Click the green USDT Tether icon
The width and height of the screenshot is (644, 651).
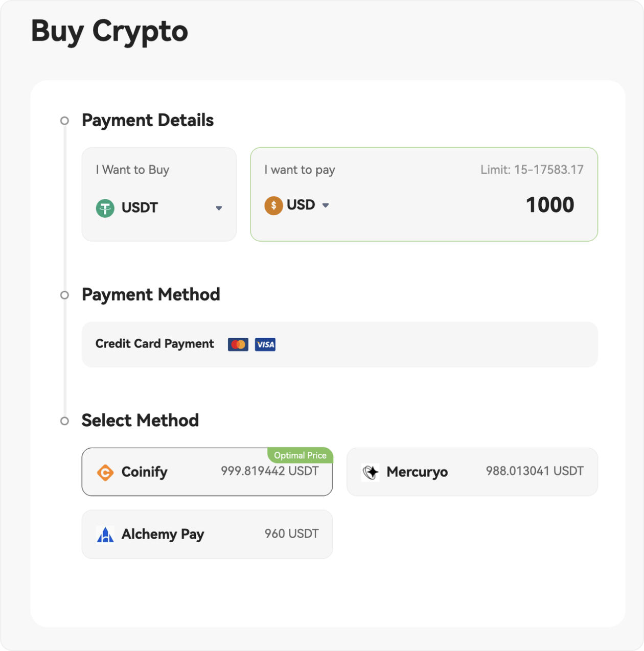coord(105,208)
